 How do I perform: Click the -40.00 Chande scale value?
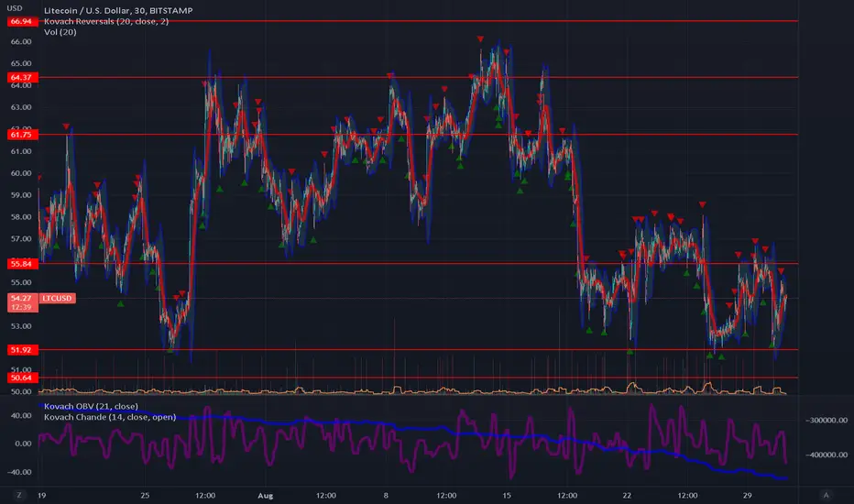20,472
